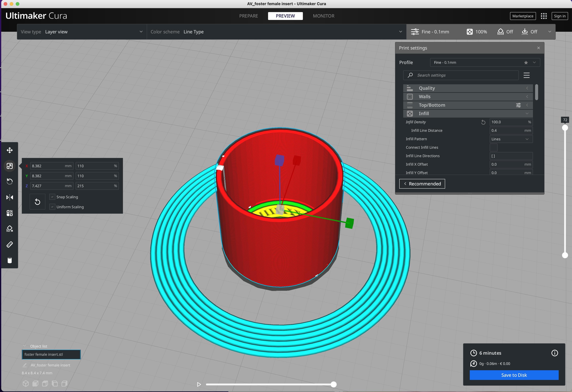Switch to the MONITOR stage tab

pyautogui.click(x=323, y=16)
